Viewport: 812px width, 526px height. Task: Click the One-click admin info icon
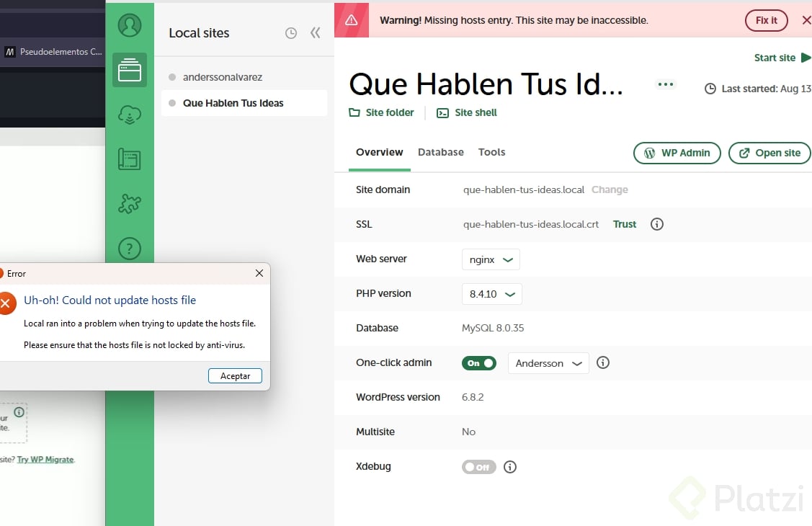click(x=603, y=362)
